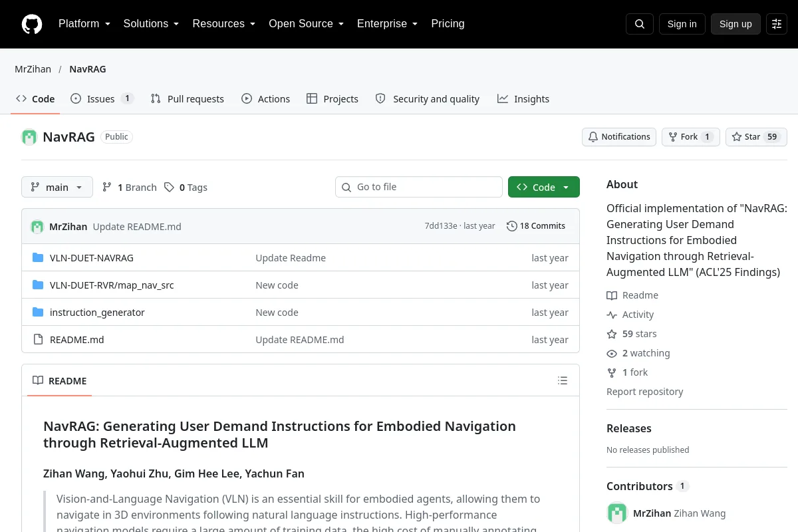Open the main branch selector dropdown
Viewport: 798px width, 532px height.
57,188
